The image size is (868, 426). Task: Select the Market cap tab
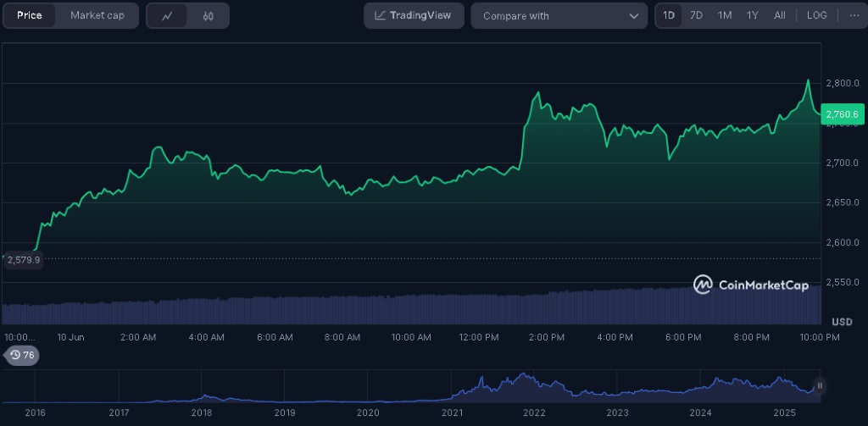(97, 15)
